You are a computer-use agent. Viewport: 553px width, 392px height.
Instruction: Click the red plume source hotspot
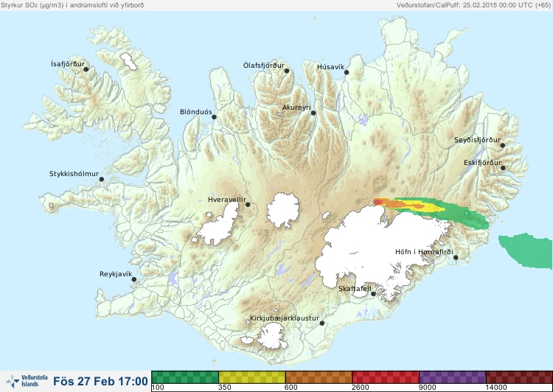[x=378, y=202]
